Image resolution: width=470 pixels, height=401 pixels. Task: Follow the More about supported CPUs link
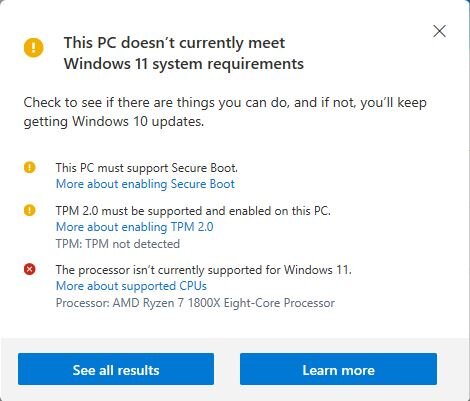(x=131, y=286)
